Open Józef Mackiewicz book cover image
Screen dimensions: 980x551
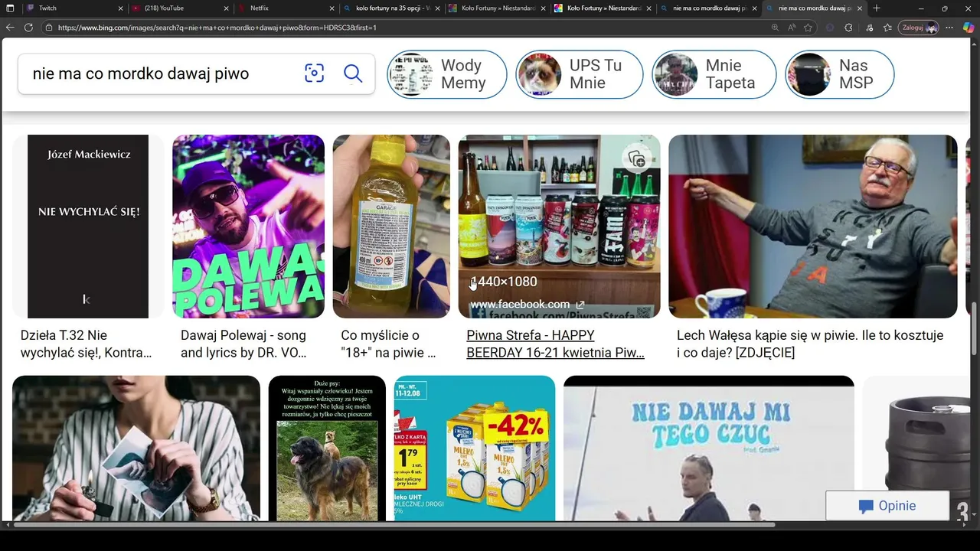88,227
